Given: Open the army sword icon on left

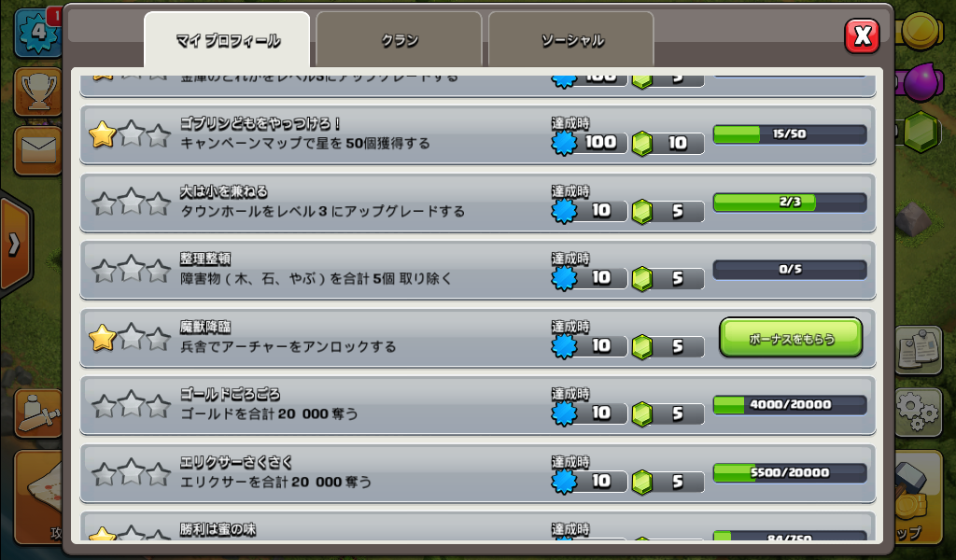Looking at the screenshot, I should click(37, 413).
